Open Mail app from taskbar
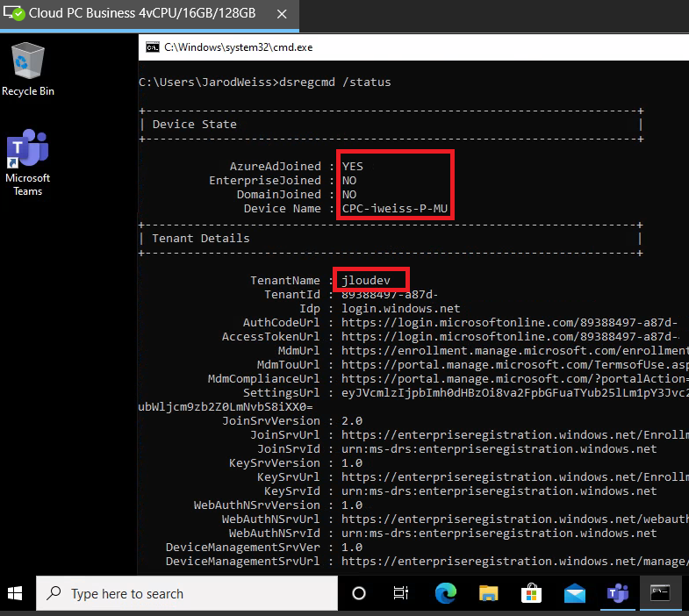689x616 pixels. tap(574, 594)
